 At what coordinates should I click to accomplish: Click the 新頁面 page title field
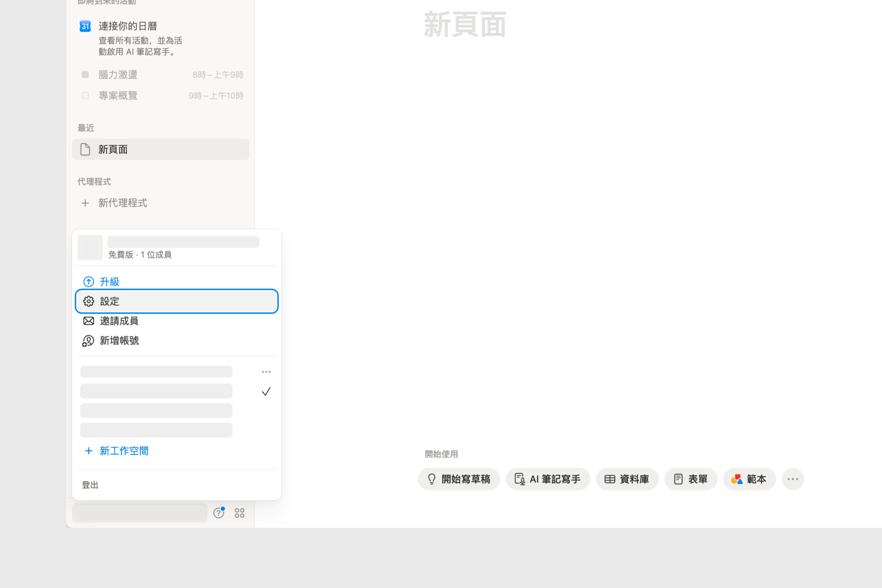pyautogui.click(x=465, y=25)
